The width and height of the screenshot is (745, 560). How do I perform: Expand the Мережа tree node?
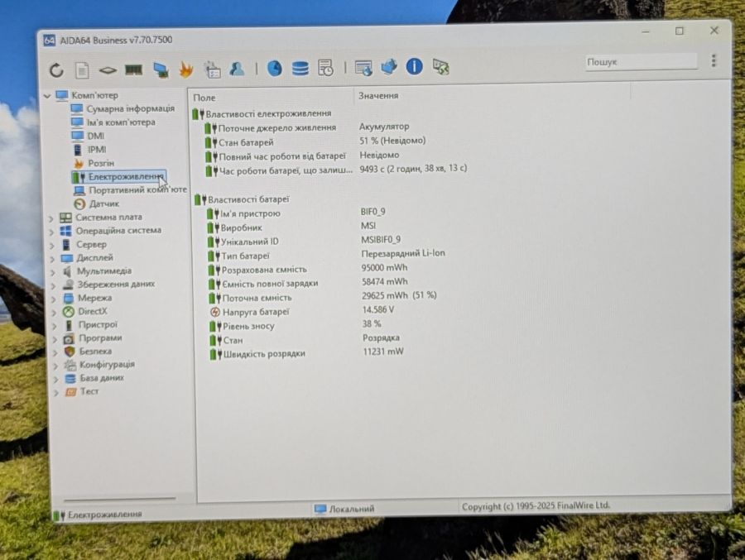click(x=54, y=299)
